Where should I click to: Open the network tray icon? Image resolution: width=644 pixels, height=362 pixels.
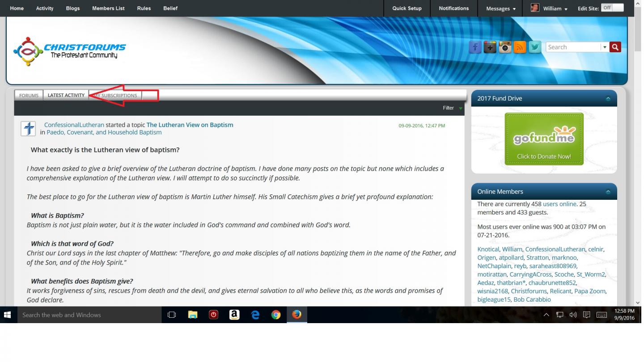point(559,315)
